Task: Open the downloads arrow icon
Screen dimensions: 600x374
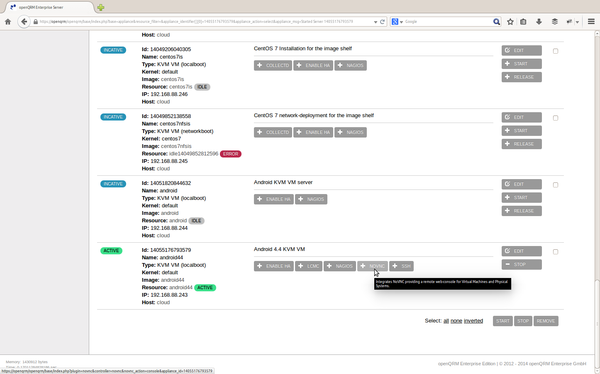Action: tap(539, 22)
